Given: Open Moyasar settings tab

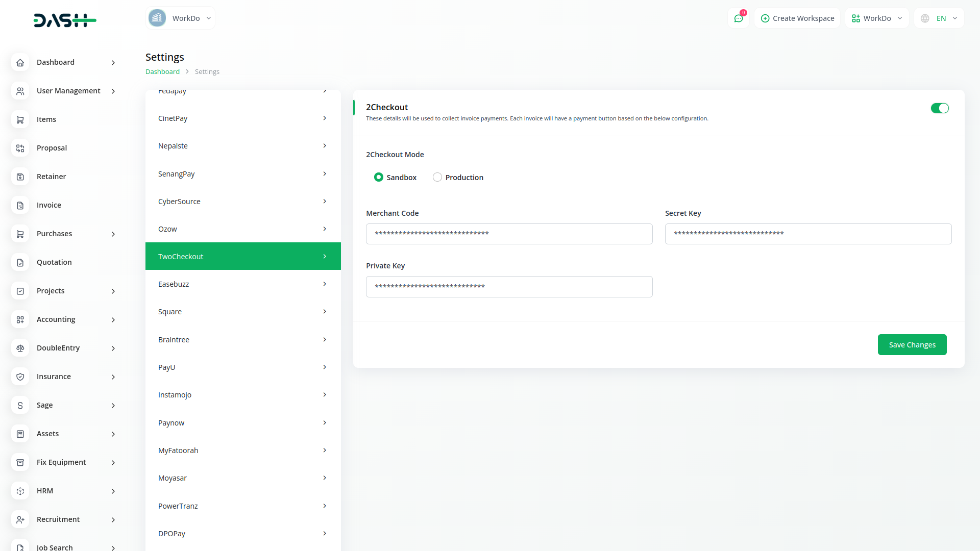Looking at the screenshot, I should 243,478.
